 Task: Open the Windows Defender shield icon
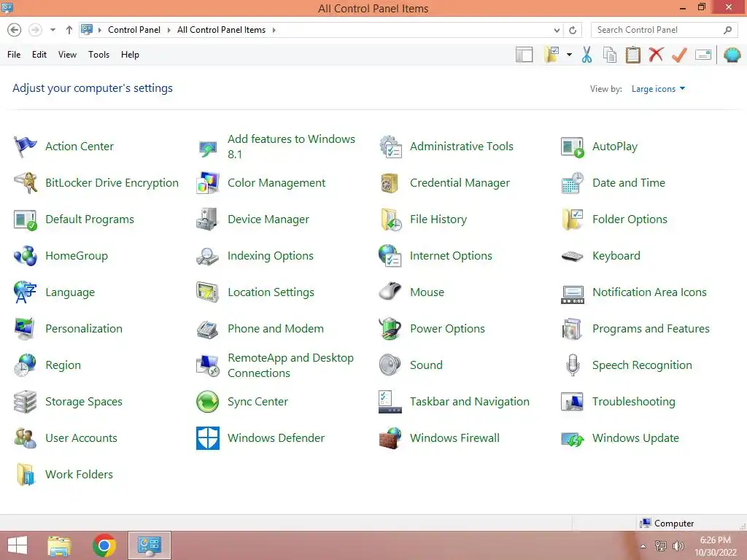point(208,438)
